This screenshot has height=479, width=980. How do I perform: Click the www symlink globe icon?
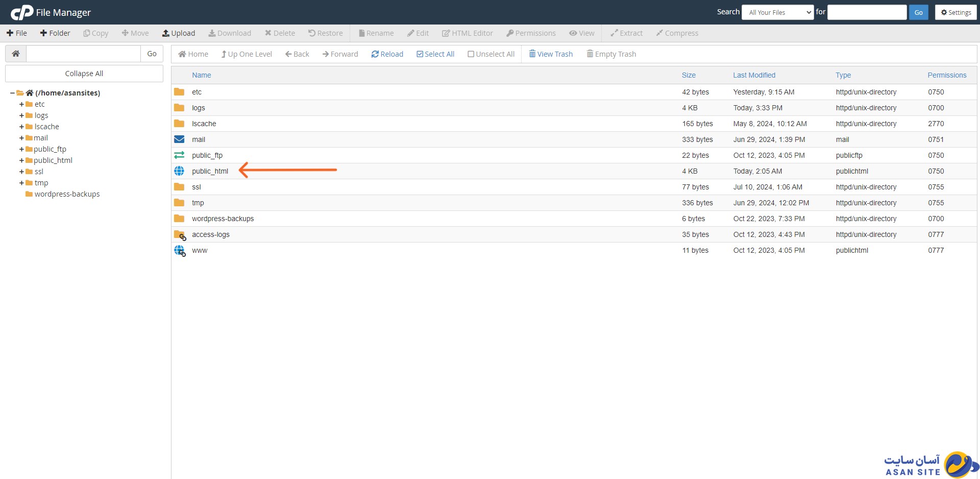coord(180,251)
